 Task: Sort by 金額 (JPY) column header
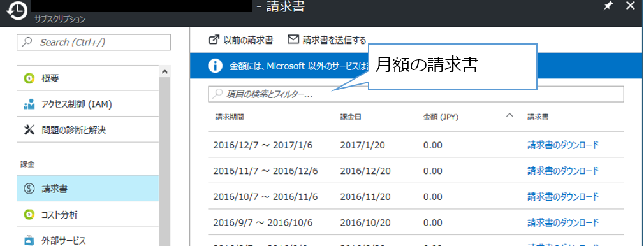pos(441,117)
